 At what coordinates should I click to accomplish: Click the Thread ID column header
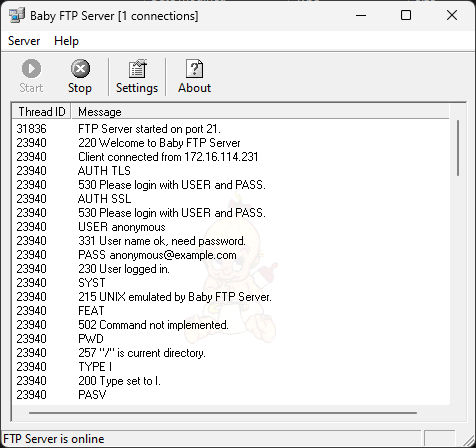[41, 112]
